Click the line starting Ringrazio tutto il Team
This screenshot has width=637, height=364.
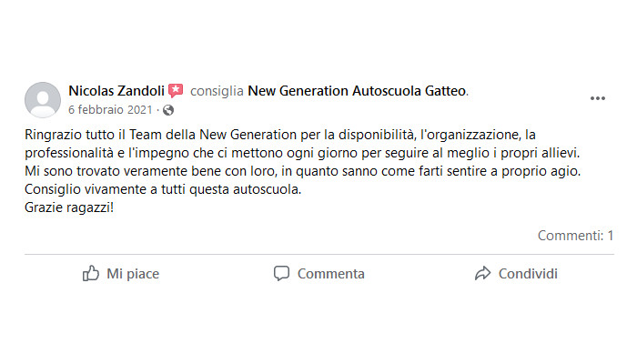coord(280,135)
